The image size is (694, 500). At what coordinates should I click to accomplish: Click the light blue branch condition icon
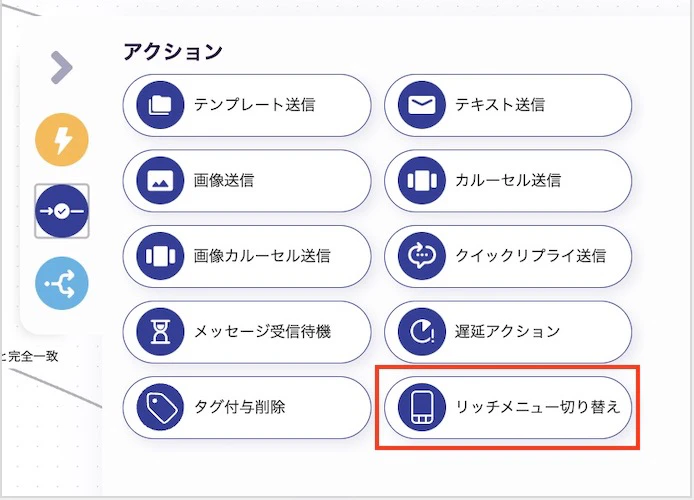coord(62,283)
